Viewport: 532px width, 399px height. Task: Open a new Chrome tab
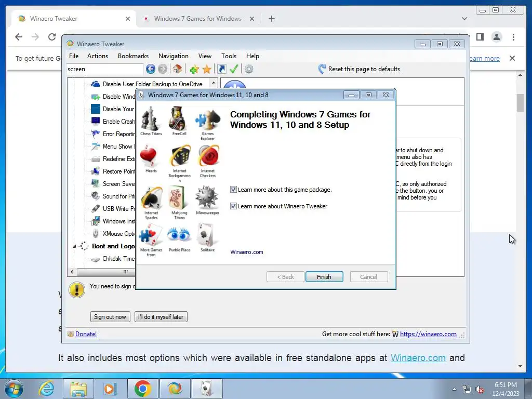click(x=271, y=19)
